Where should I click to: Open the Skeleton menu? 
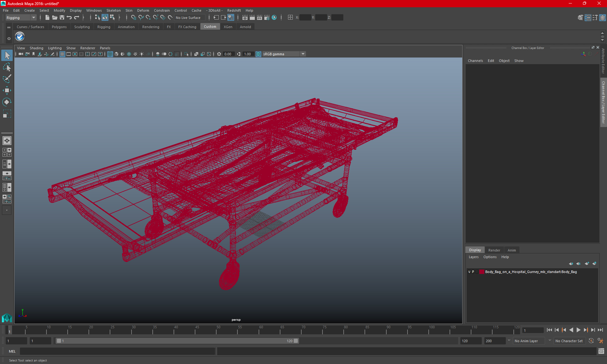(113, 10)
